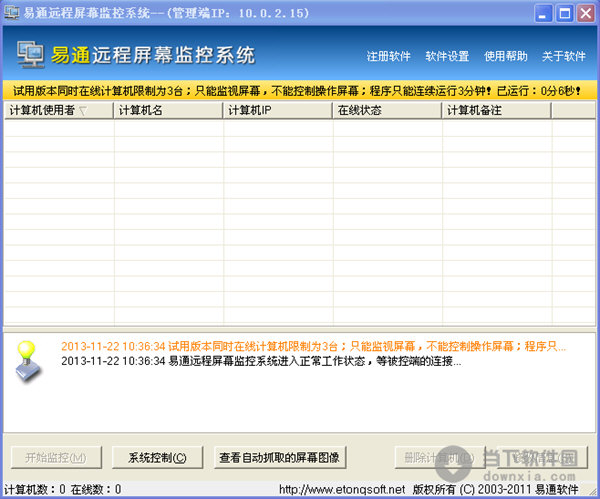The height and width of the screenshot is (499, 600).
Task: Click the 系统控制(C) button
Action: tap(157, 457)
